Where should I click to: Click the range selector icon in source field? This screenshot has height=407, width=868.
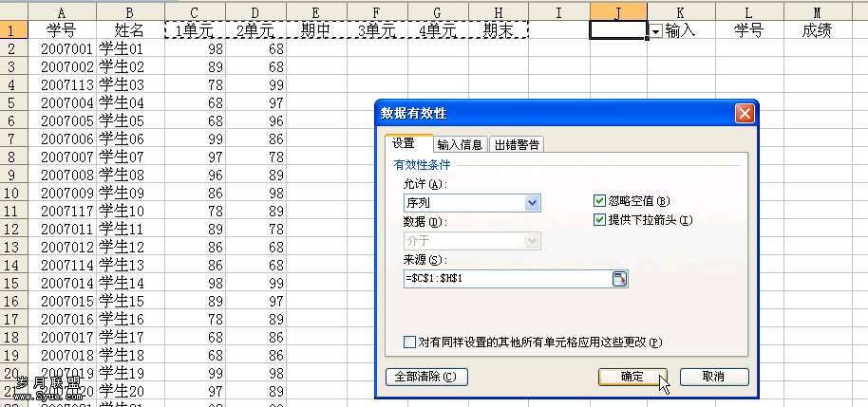point(619,279)
